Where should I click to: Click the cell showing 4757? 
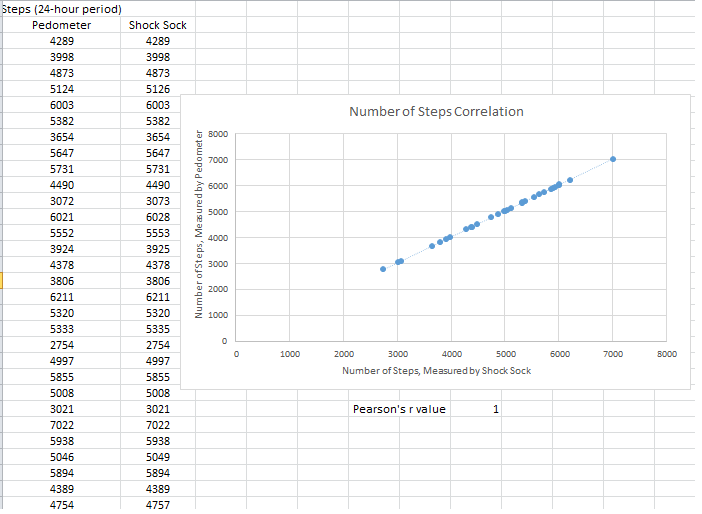click(x=157, y=505)
